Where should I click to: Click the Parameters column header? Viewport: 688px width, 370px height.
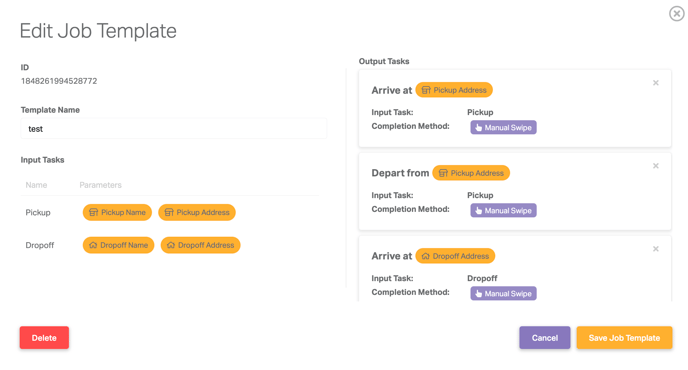[x=100, y=185]
